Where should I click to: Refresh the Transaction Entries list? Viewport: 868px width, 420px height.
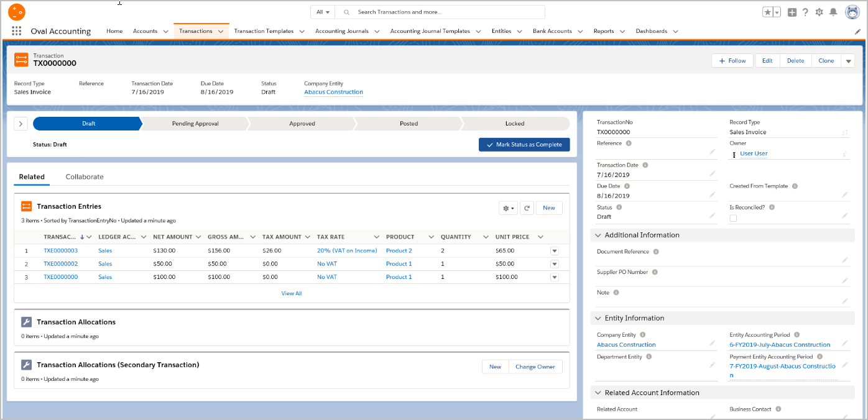[527, 208]
